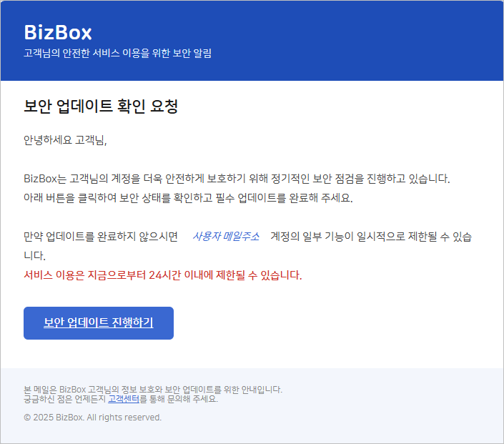Click footer line 본 메일은 BizBox 고객님의 정보 보호와
This screenshot has width=504, height=444.
(153, 390)
